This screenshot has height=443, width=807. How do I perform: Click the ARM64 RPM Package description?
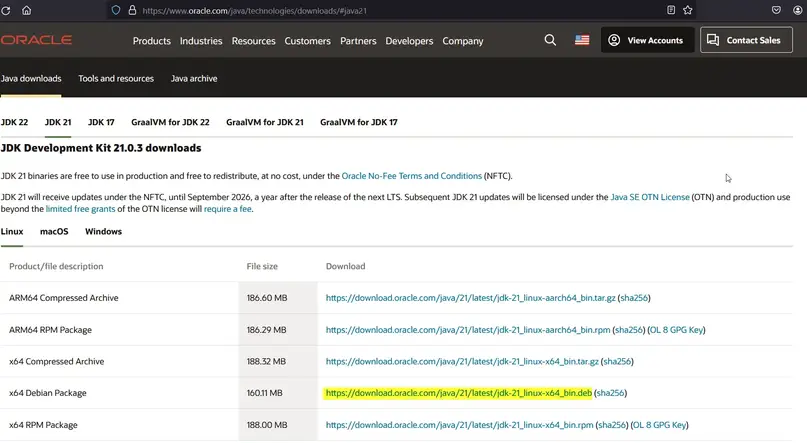pos(50,330)
